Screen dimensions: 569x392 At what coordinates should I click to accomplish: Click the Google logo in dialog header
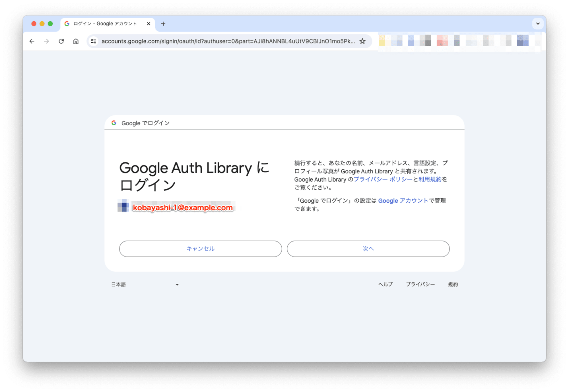point(114,123)
